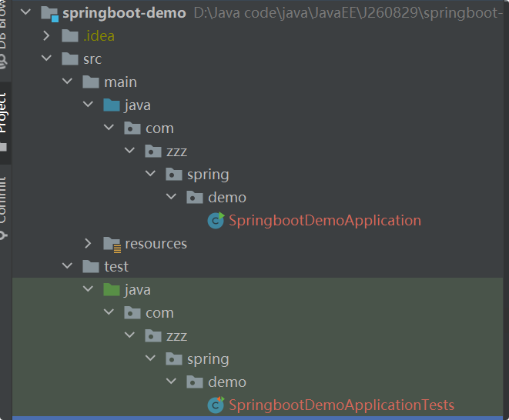509x420 pixels.
Task: Select the zzz label under test
Action: coord(176,336)
